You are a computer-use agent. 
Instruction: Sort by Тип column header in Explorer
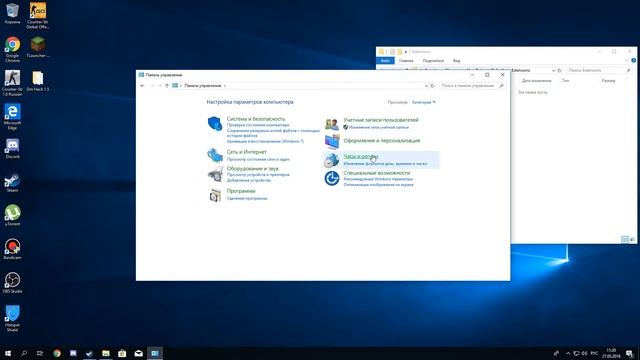565,80
